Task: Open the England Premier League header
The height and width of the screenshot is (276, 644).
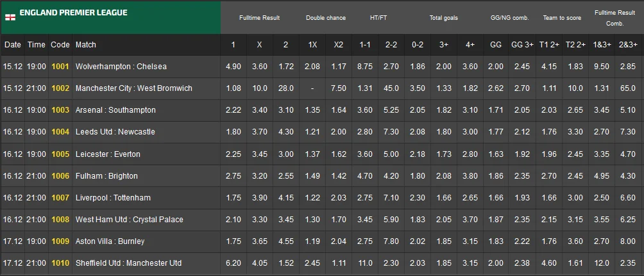Action: [72, 13]
